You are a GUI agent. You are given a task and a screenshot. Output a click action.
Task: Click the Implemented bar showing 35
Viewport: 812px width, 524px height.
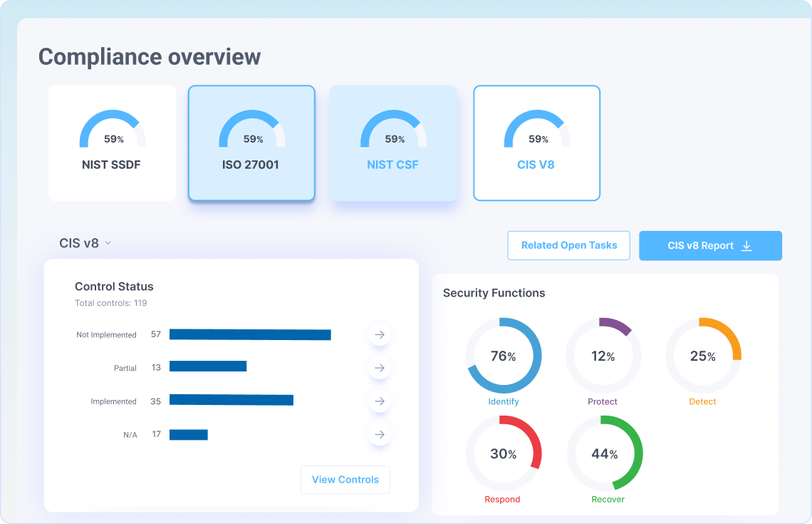pyautogui.click(x=231, y=401)
